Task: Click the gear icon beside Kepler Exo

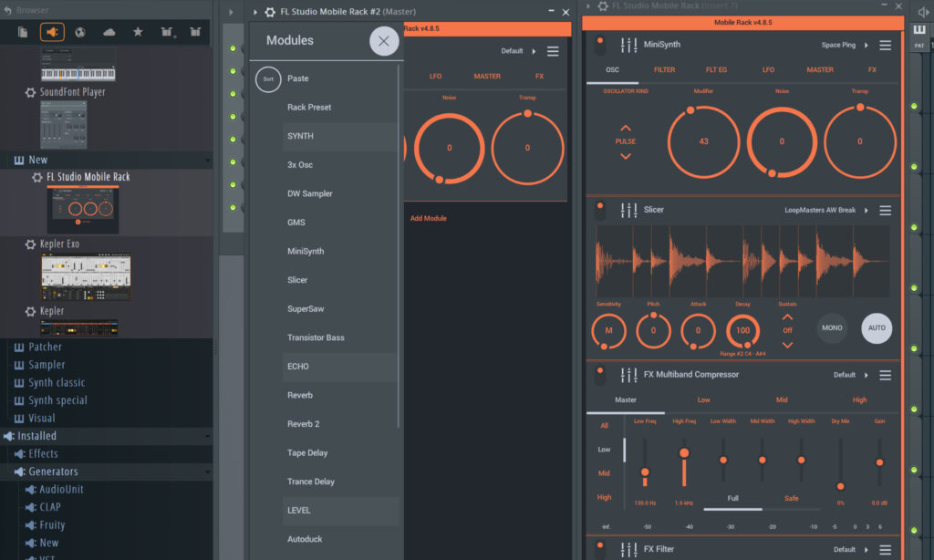Action: click(30, 244)
